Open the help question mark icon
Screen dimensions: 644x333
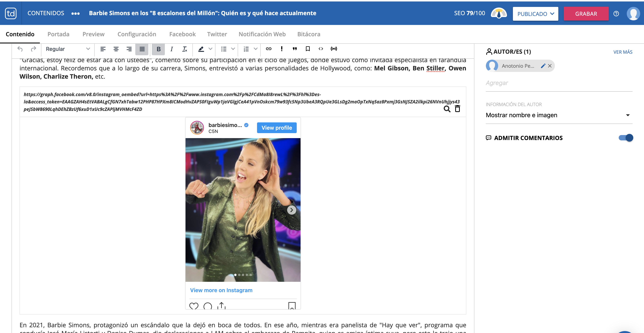616,14
